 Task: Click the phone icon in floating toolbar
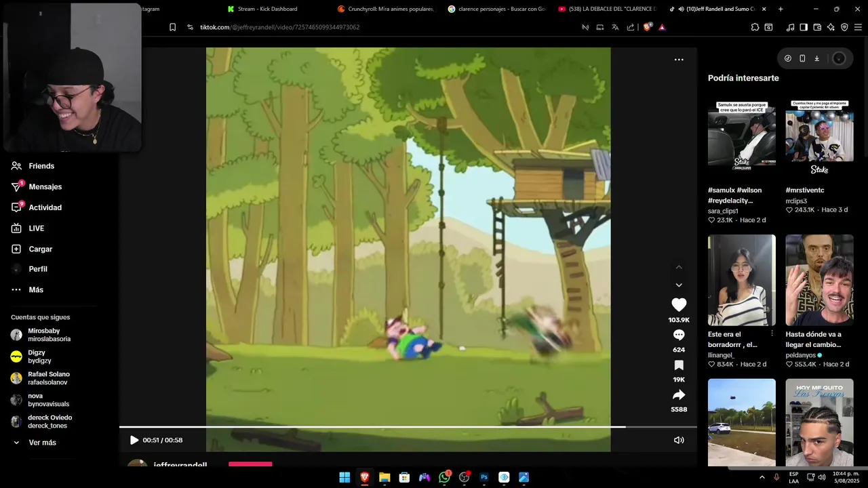coord(802,58)
